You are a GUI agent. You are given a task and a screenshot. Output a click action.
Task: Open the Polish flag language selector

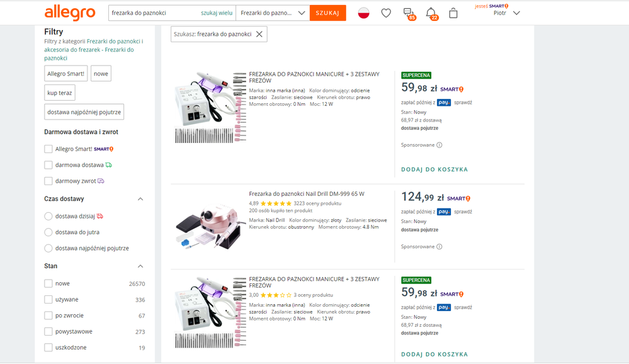coord(363,13)
